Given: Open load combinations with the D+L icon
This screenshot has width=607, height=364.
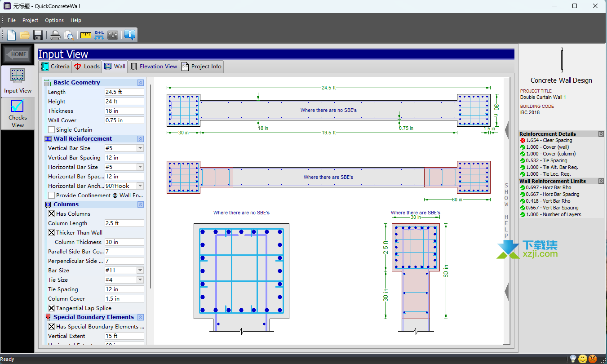Looking at the screenshot, I should point(99,35).
